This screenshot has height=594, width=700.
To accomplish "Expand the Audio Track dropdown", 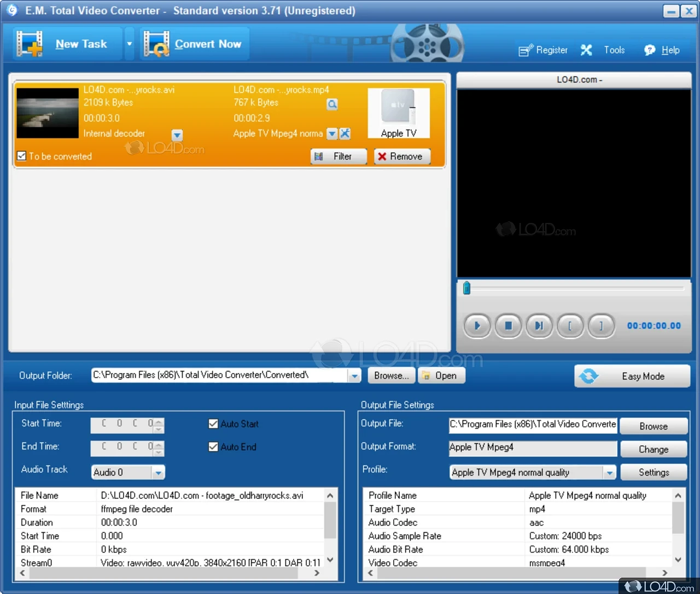I will 158,472.
